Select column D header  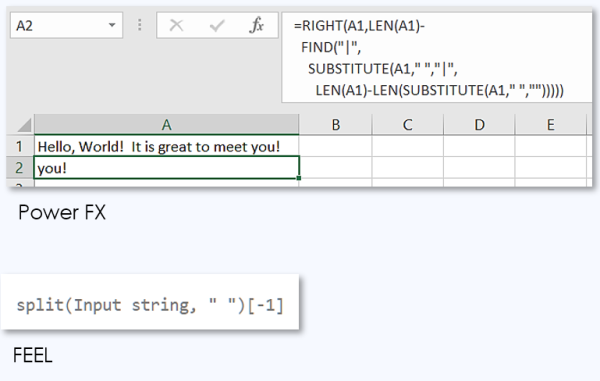click(479, 125)
